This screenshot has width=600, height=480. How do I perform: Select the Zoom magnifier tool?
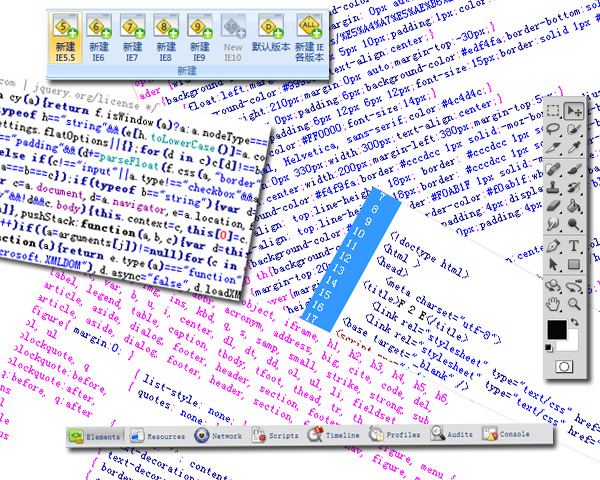tap(574, 304)
